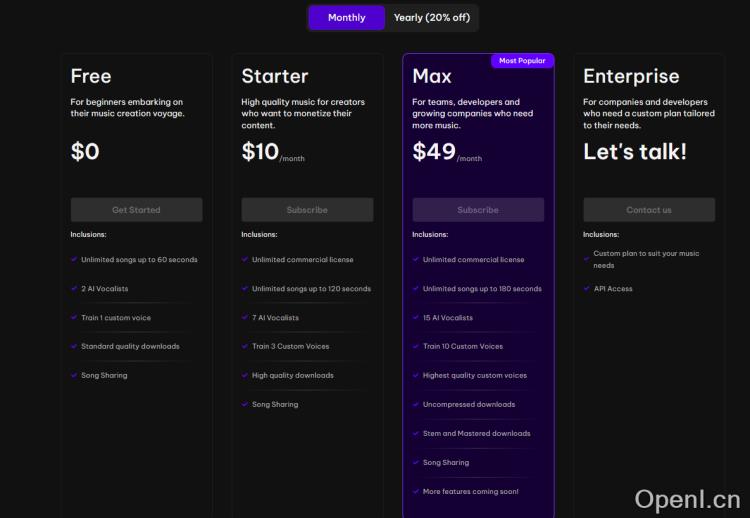Viewport: 750px width, 518px height.
Task: Click checkmark beside Standard quality downloads
Action: pos(74,346)
